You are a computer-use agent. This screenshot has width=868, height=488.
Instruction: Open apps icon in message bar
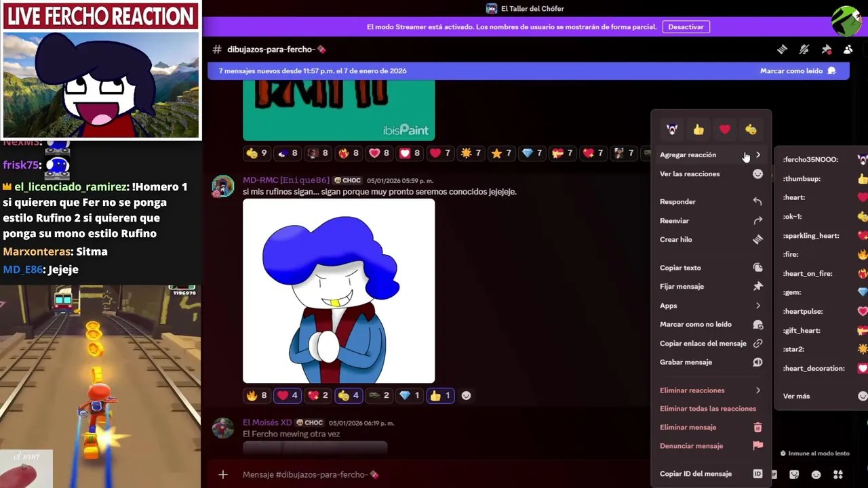[x=837, y=474]
